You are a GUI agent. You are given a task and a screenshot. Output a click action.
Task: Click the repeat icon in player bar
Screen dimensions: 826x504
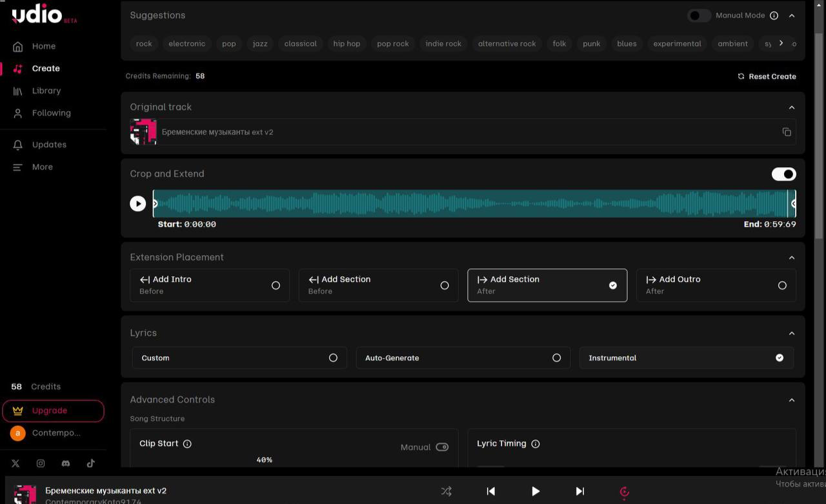[x=624, y=492]
